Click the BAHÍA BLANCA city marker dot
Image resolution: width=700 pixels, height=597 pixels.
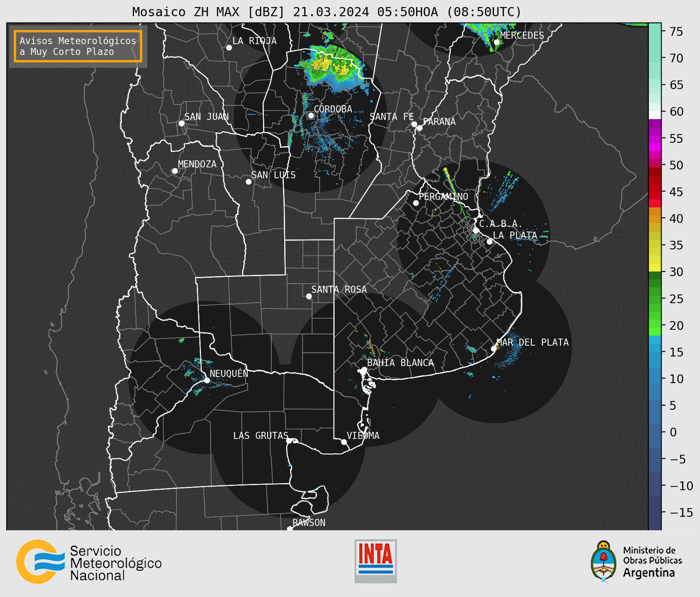tap(364, 369)
